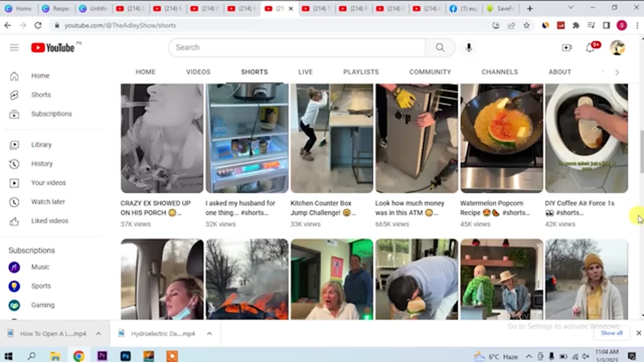Open Subscriptions in the sidebar
Image resolution: width=644 pixels, height=362 pixels.
pos(51,114)
